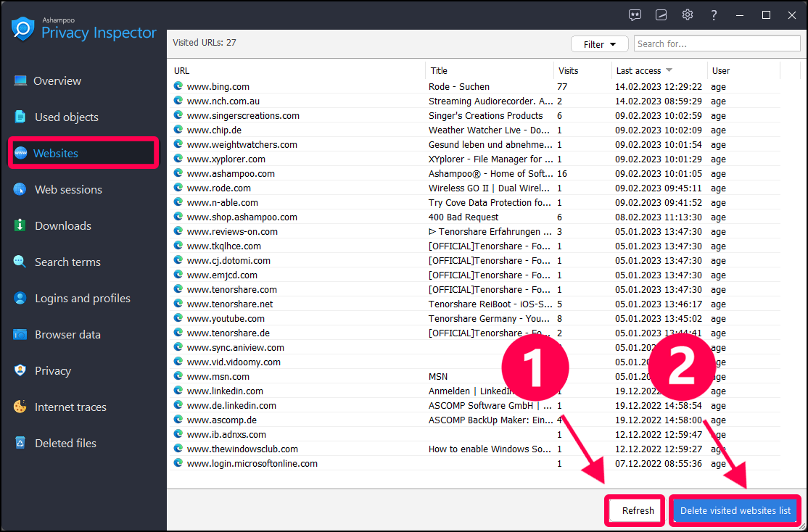
Task: Select the www.ashampoo.com entry
Action: click(474, 173)
